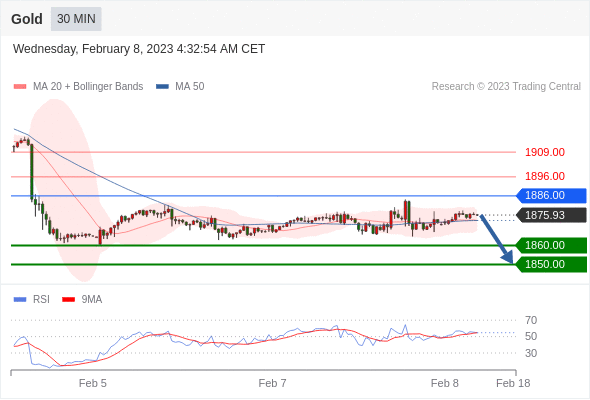This screenshot has width=590, height=400.
Task: Click the blue downward forecast arrow
Action: [x=496, y=239]
